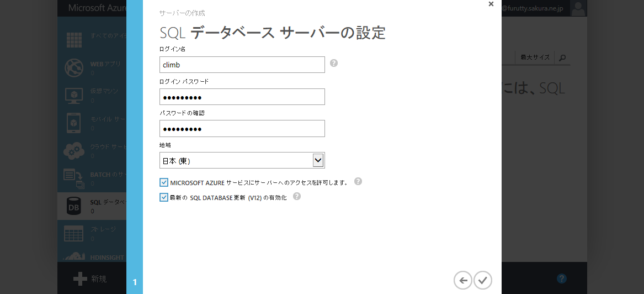Click the login name field containing climb
Image resolution: width=644 pixels, height=294 pixels.
tap(242, 65)
